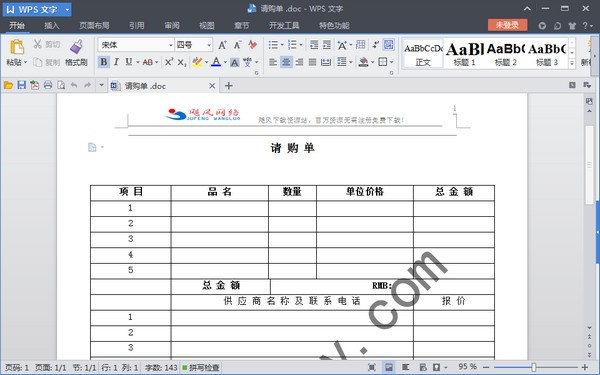Click the full screen view icon in status bar
Viewport: 600px width, 375px height.
pos(372,367)
